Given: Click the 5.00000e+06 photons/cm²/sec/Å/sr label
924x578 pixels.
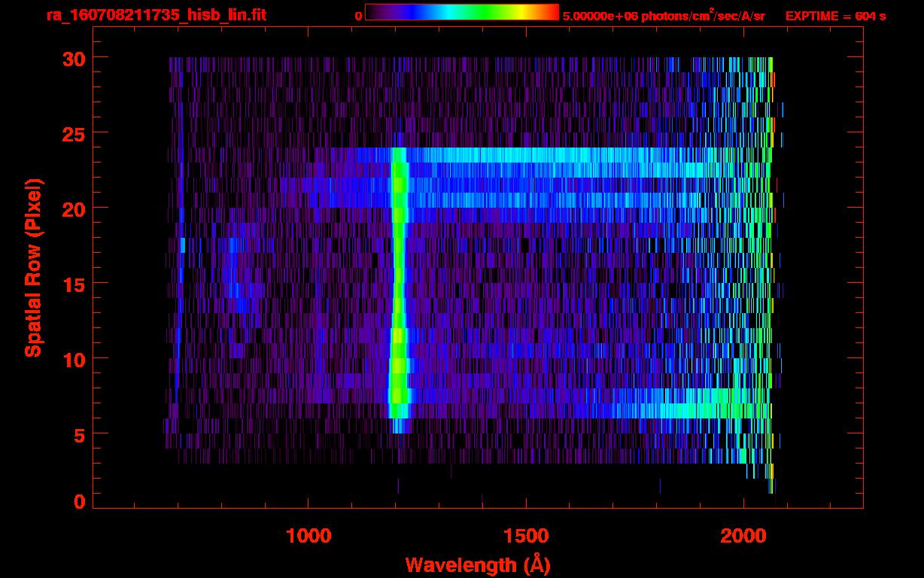Looking at the screenshot, I should point(664,15).
